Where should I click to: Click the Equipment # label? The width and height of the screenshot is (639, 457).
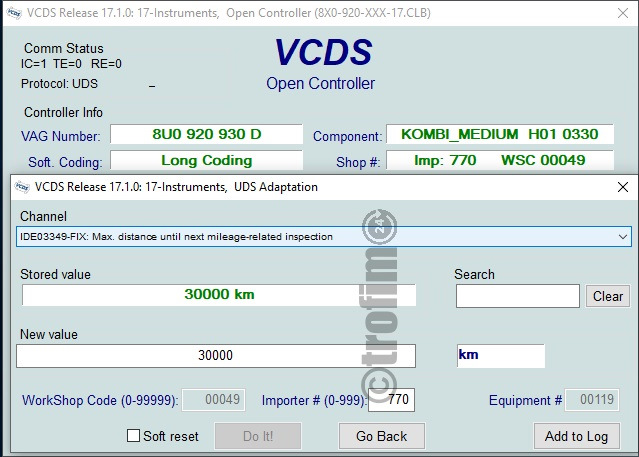tap(525, 400)
